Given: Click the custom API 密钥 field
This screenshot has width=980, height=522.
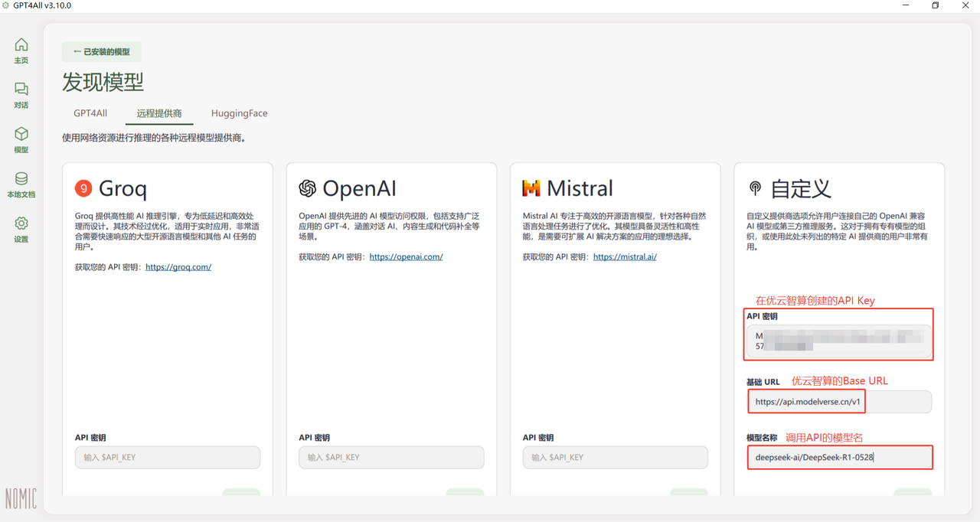Looking at the screenshot, I should pos(839,341).
